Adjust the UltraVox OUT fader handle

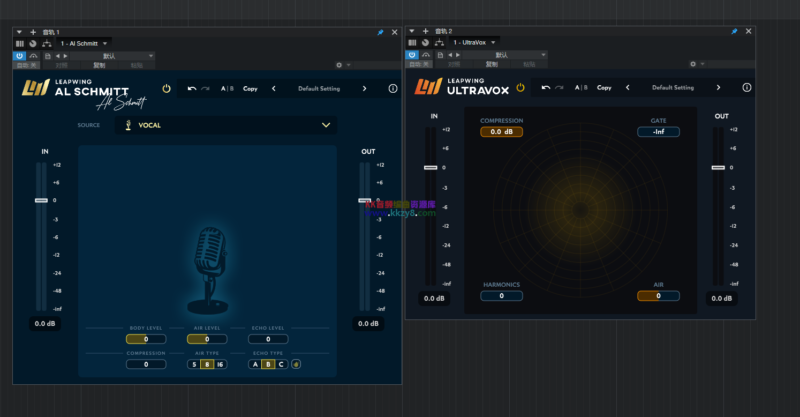point(718,167)
